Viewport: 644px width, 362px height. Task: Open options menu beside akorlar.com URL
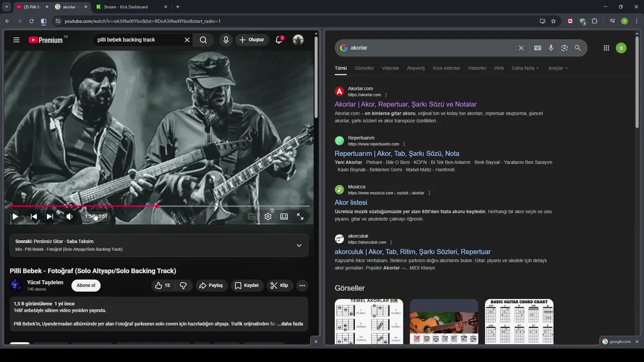(386, 95)
